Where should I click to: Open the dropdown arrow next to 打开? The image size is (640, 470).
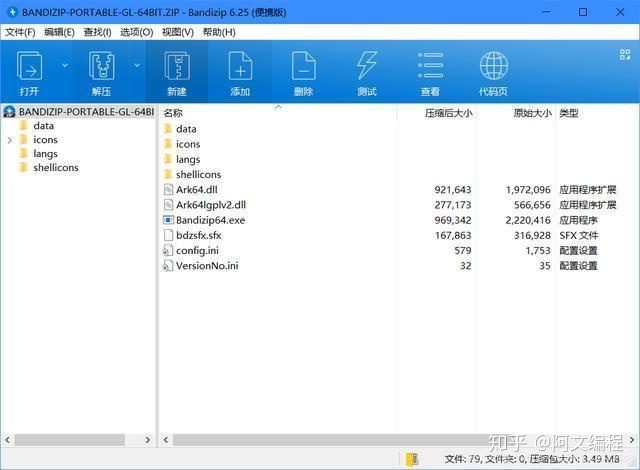(65, 65)
